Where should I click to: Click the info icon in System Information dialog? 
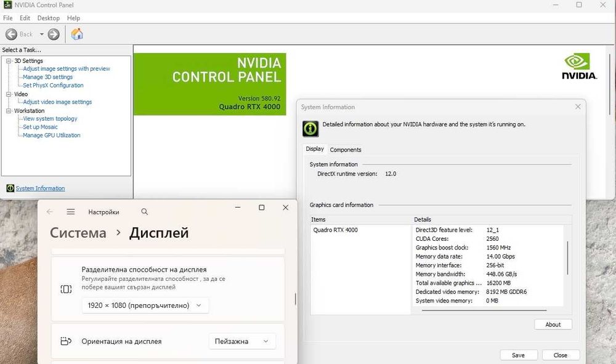310,128
